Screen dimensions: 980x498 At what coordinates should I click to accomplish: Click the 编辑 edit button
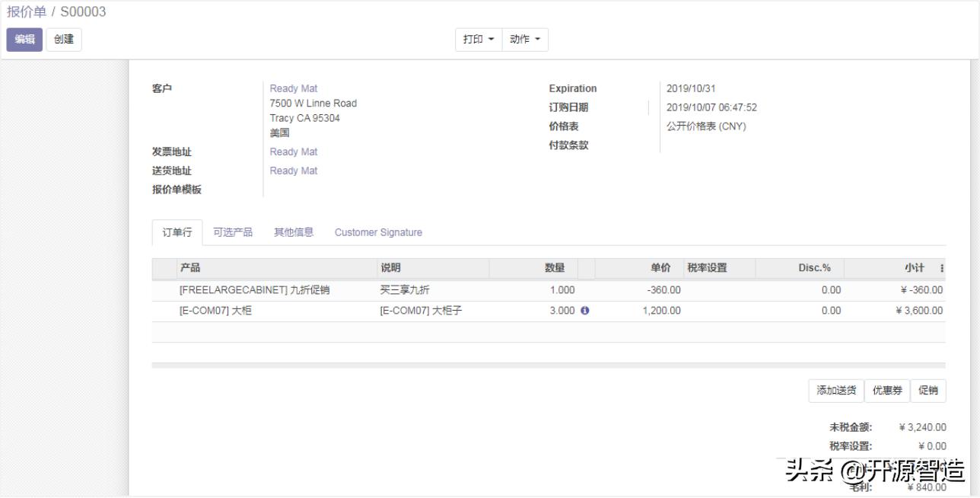(x=24, y=39)
